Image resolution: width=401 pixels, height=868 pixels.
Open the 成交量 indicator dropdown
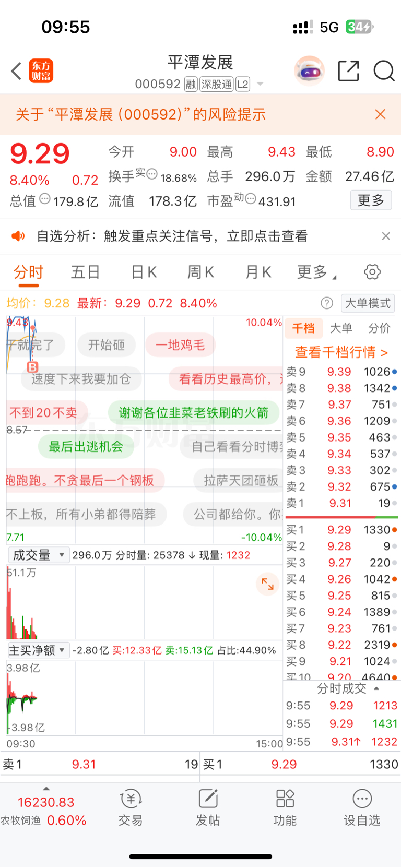coord(38,555)
